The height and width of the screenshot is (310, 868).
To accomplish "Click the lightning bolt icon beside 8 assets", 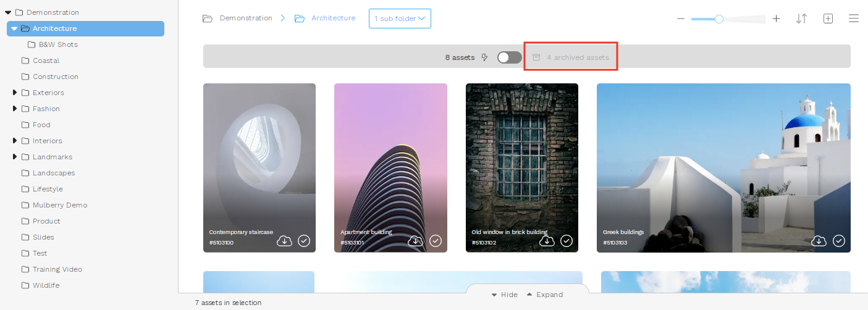I will (485, 57).
